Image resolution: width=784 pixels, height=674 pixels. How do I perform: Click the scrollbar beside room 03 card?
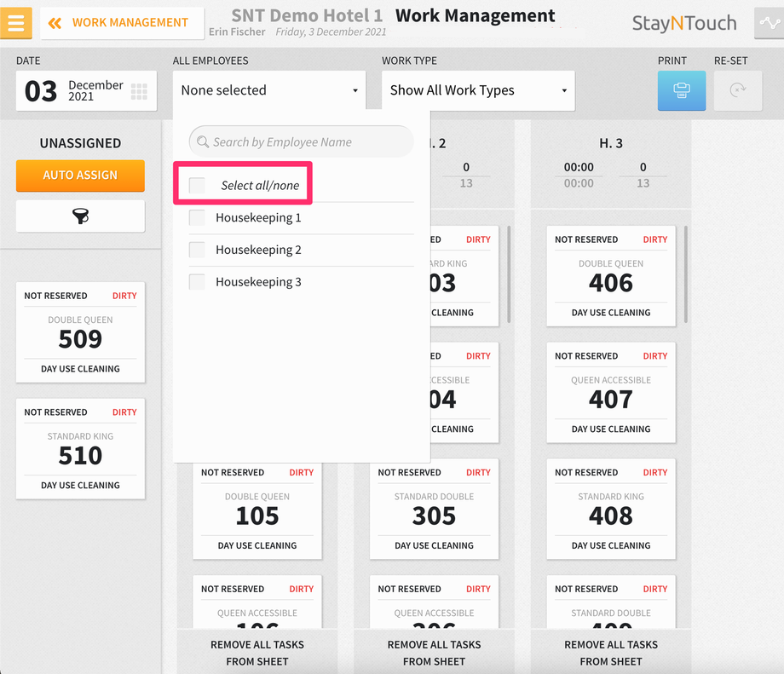pyautogui.click(x=509, y=274)
